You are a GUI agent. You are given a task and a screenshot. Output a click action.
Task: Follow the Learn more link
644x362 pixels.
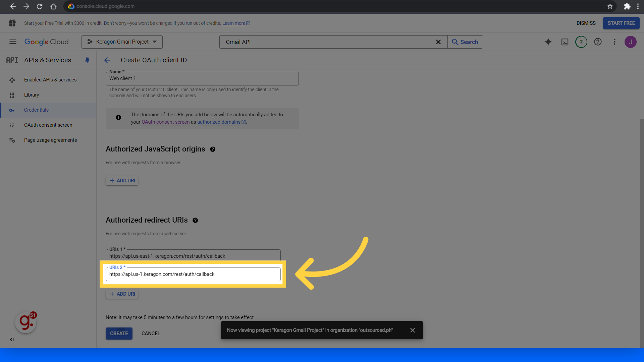tap(236, 23)
